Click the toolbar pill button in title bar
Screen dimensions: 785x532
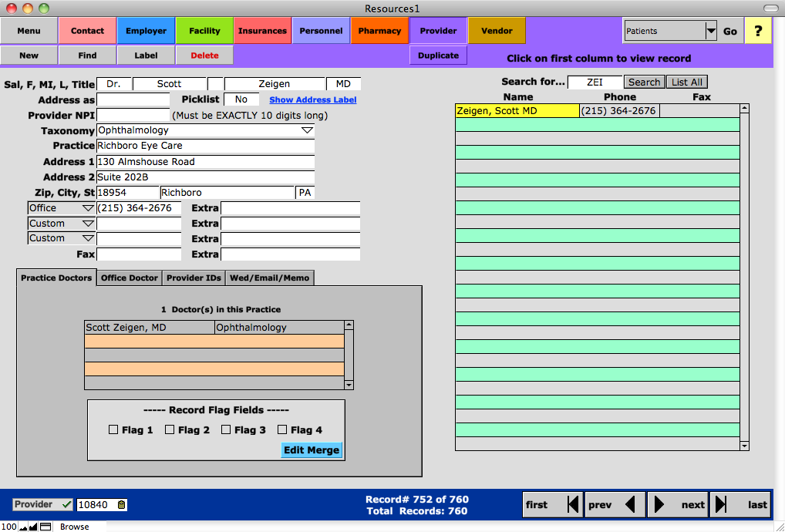pyautogui.click(x=770, y=8)
